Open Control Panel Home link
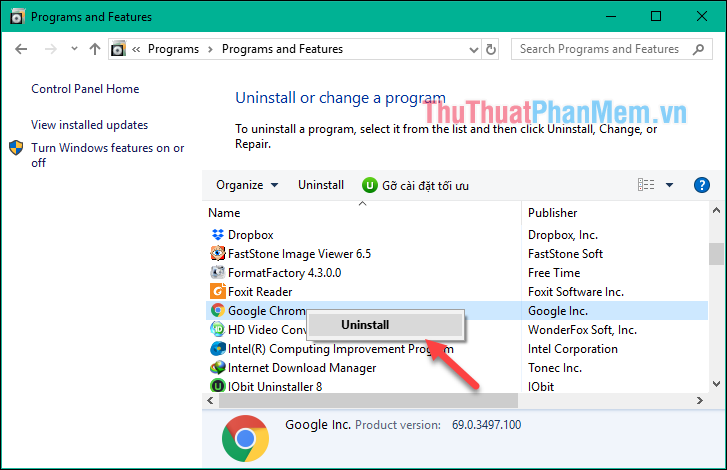727x470 pixels. tap(85, 89)
